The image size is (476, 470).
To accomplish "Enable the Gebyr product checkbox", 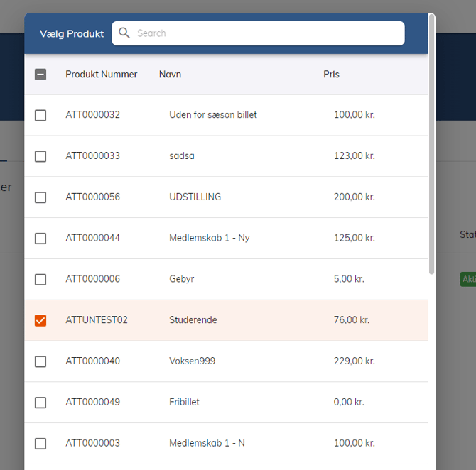I will point(40,279).
